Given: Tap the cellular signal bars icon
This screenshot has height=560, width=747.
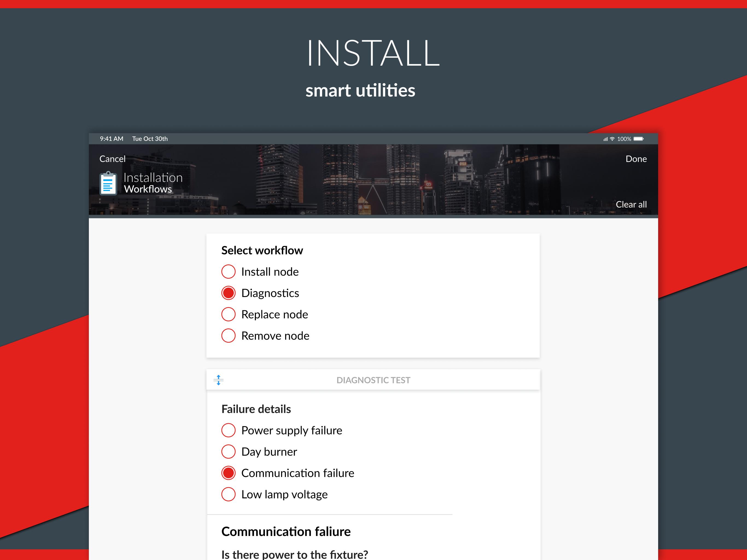Looking at the screenshot, I should point(606,139).
